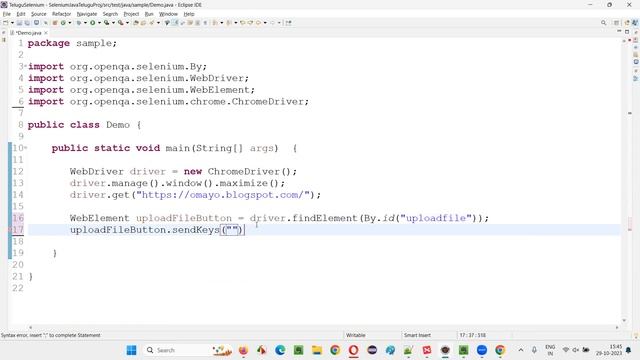Minimize the editor area
Viewport: 640px width, 360px height.
(619, 32)
